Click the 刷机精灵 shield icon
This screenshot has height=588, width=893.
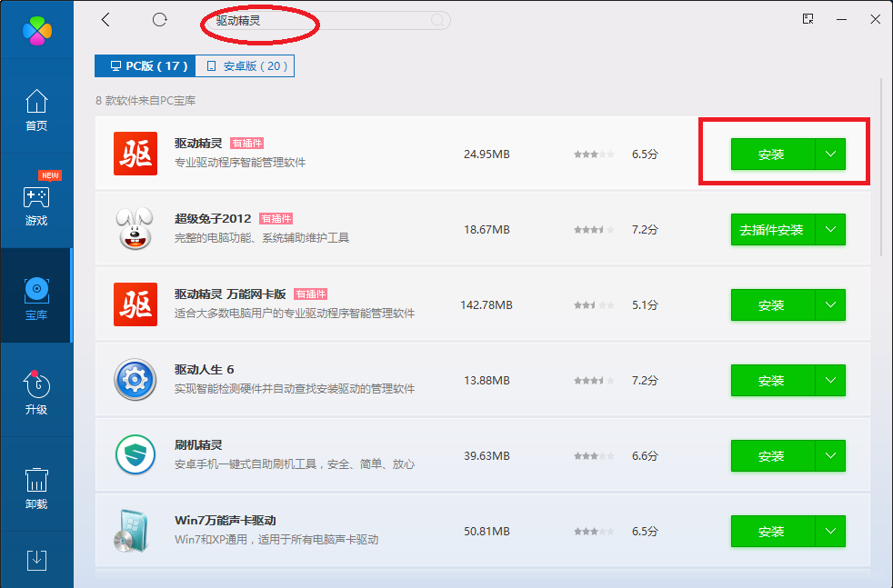pyautogui.click(x=135, y=454)
